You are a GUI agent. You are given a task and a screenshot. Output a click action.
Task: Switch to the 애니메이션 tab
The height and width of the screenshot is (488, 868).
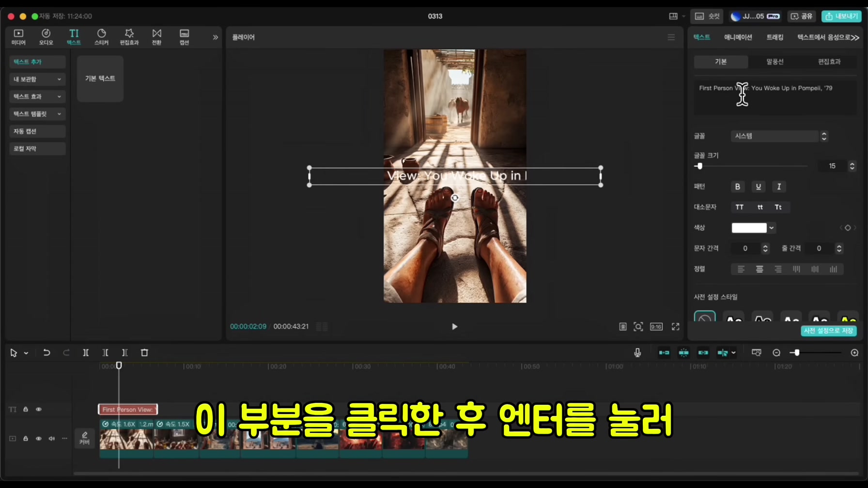tap(738, 37)
